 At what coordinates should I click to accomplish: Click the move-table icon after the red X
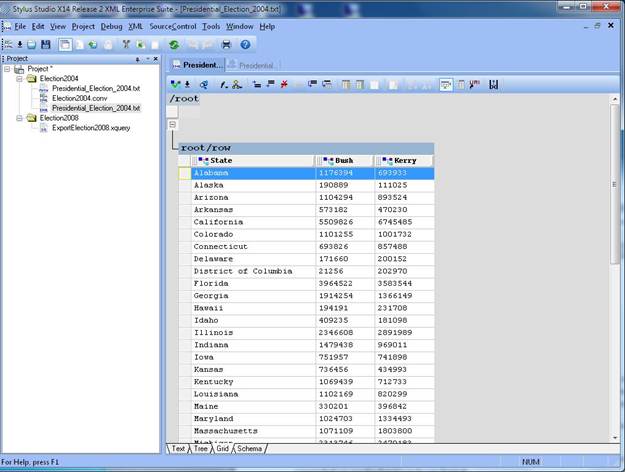click(x=312, y=84)
